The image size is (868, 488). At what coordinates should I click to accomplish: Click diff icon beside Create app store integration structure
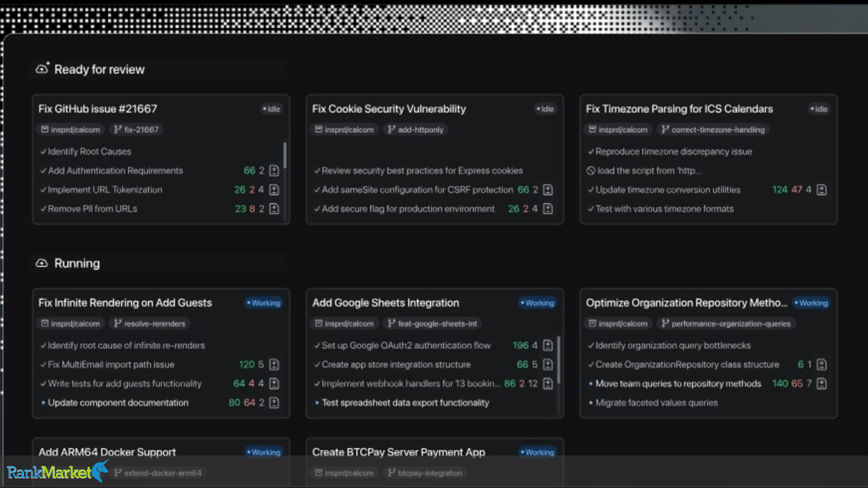[x=548, y=365]
